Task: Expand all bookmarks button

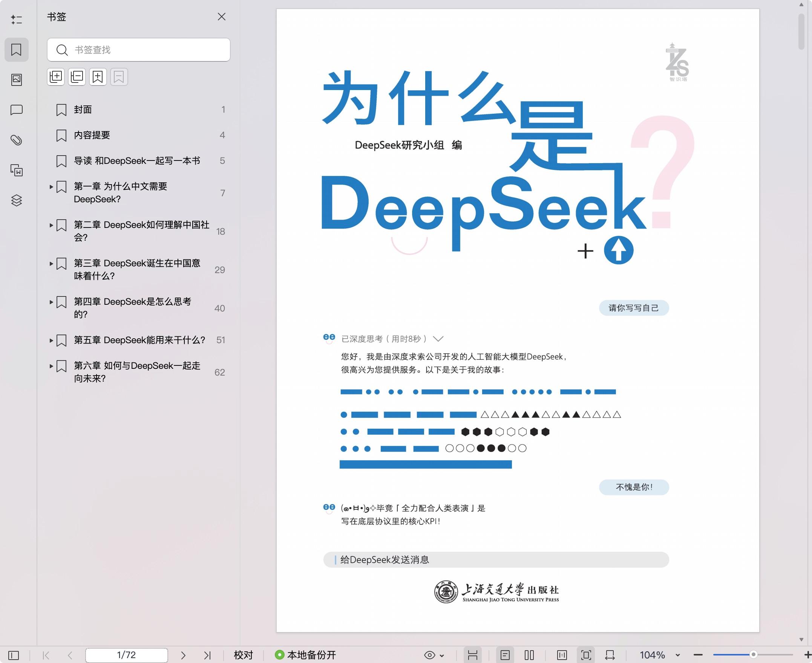Action: pos(56,77)
